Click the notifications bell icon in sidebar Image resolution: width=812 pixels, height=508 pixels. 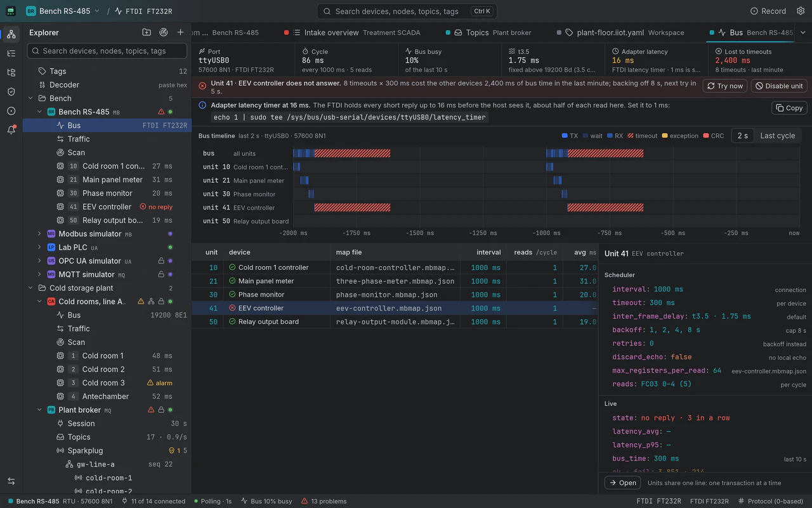point(11,130)
